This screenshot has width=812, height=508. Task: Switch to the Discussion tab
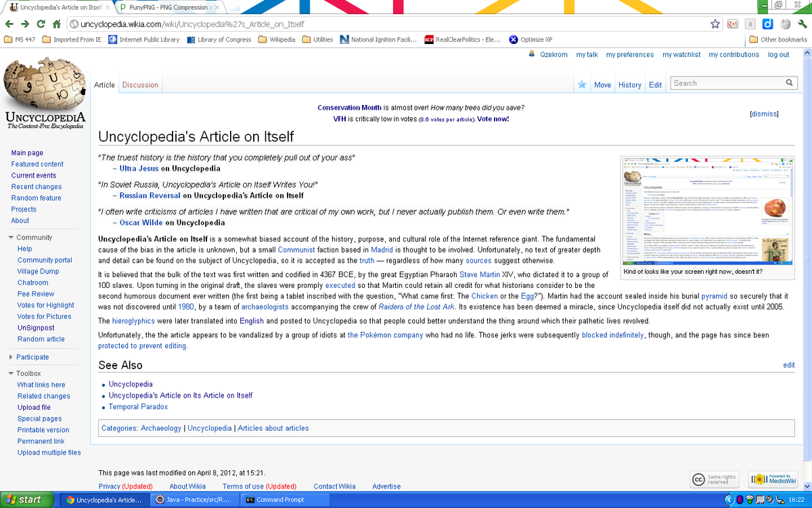140,85
